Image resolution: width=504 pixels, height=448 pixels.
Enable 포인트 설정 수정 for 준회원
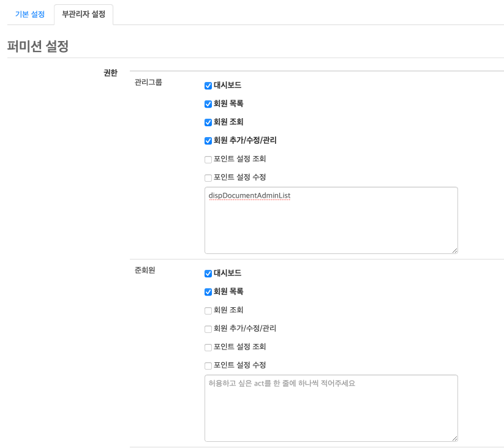tap(208, 366)
